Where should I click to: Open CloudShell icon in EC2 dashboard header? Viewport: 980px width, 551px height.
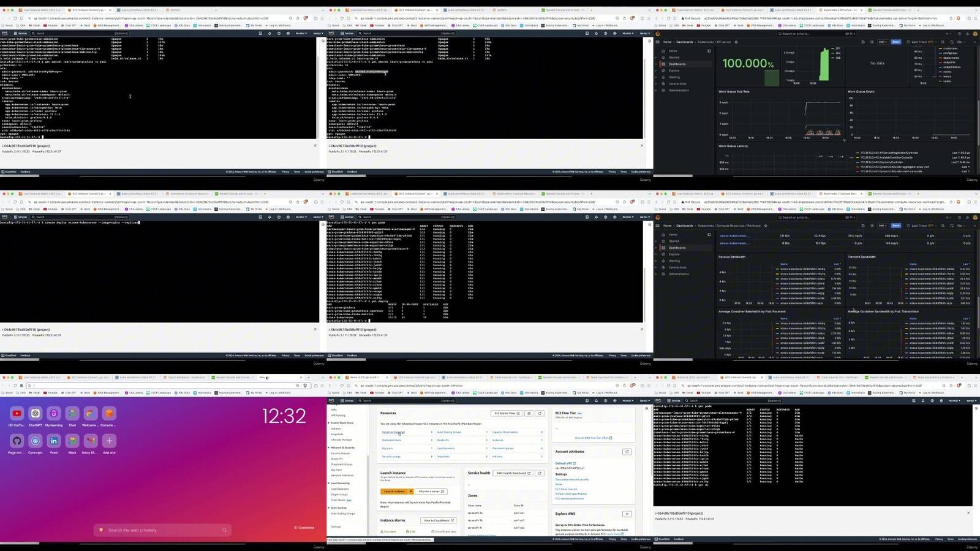587,400
